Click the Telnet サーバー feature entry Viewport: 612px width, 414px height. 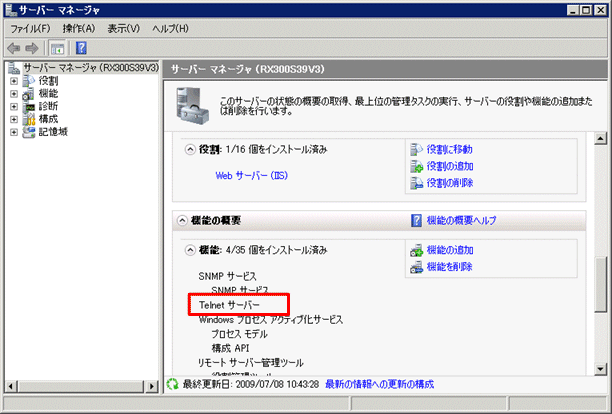229,305
